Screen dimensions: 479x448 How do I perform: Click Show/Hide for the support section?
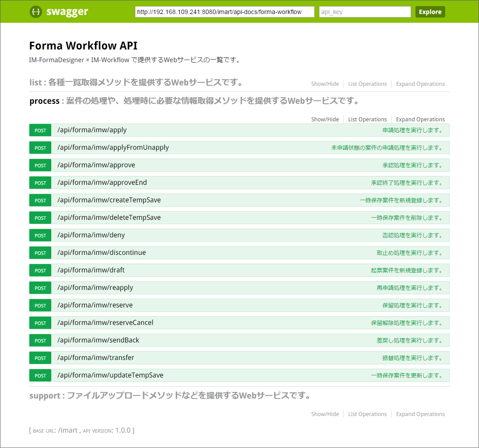[325, 414]
